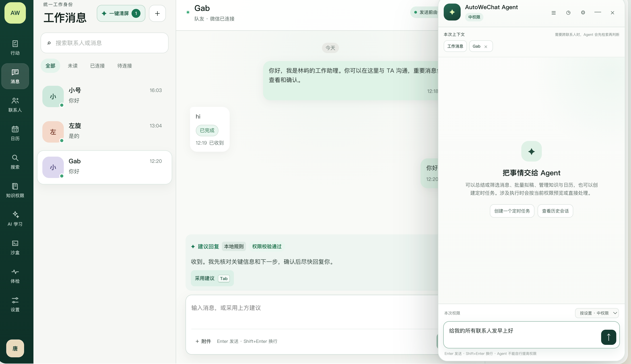Switch to the 待连接 filter tab

[125, 66]
